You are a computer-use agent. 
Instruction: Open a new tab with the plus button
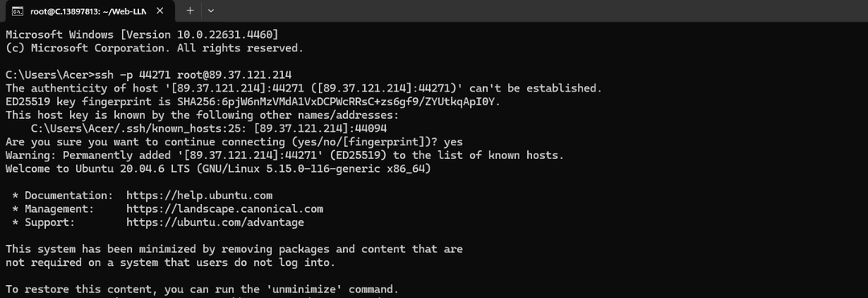click(190, 10)
